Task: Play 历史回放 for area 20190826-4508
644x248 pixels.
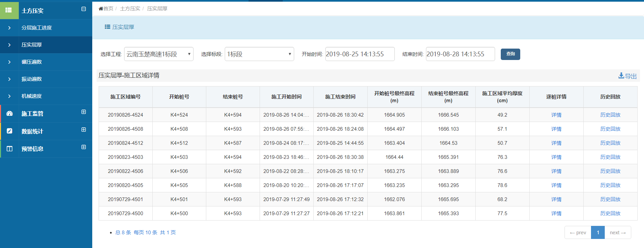Action: 610,129
